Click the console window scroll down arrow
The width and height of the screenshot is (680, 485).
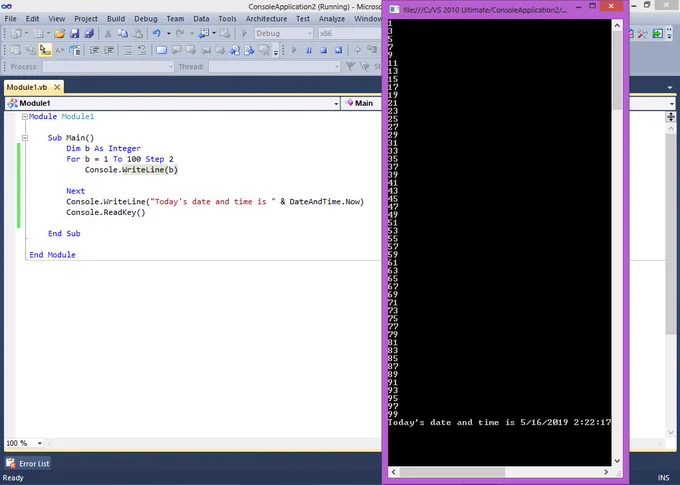click(617, 461)
